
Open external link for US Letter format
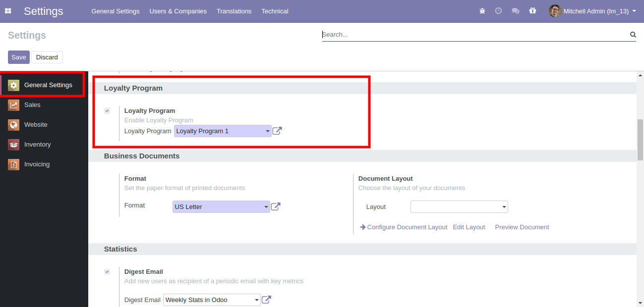(276, 206)
